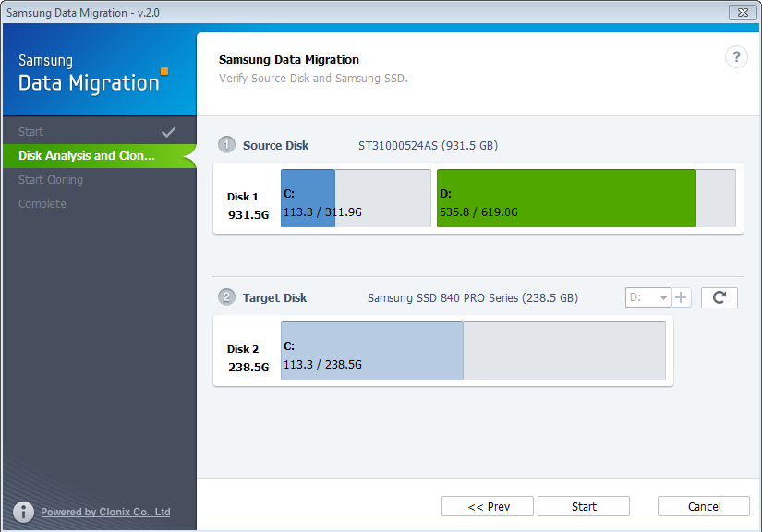The width and height of the screenshot is (762, 532).
Task: Click the 535.8 / 619.0G value
Action: pyautogui.click(x=478, y=212)
